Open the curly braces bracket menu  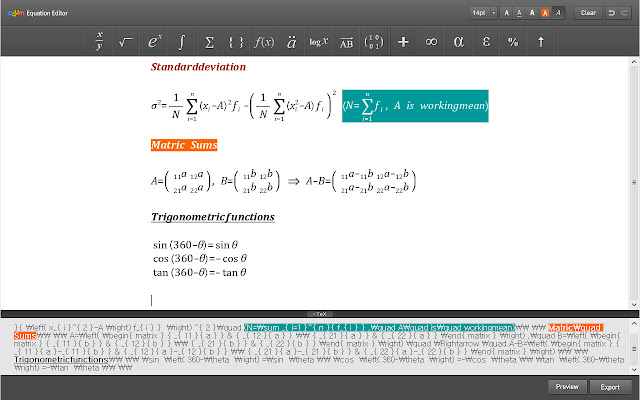click(236, 41)
